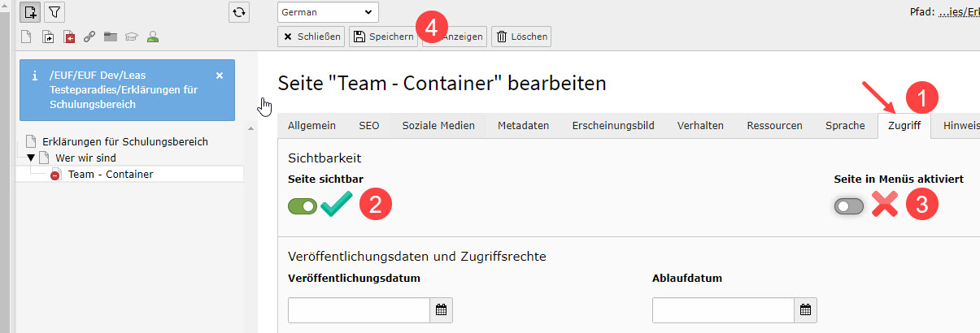980x333 pixels.
Task: Select the green user page type icon
Action: (152, 37)
